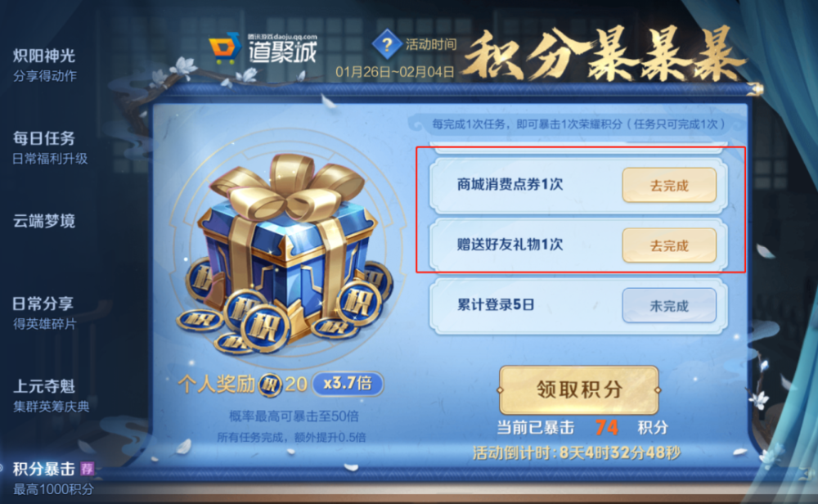Image resolution: width=818 pixels, height=504 pixels.
Task: Open the 炽阳神光 sidebar entry
Action: [x=45, y=65]
